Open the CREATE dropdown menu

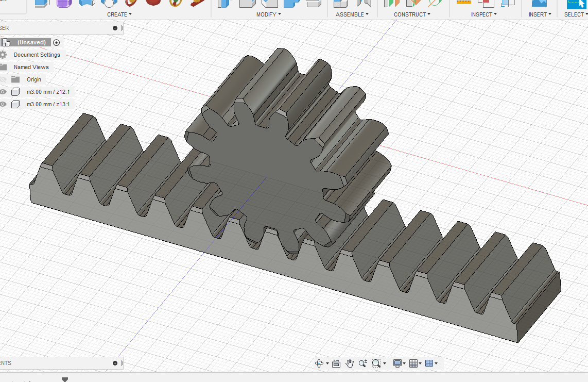click(x=119, y=14)
